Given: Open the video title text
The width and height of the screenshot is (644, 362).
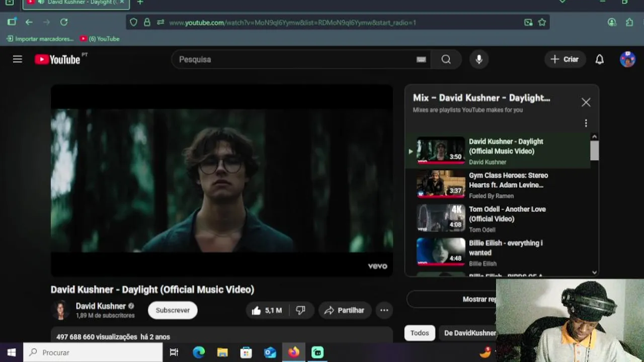Looking at the screenshot, I should tap(152, 290).
